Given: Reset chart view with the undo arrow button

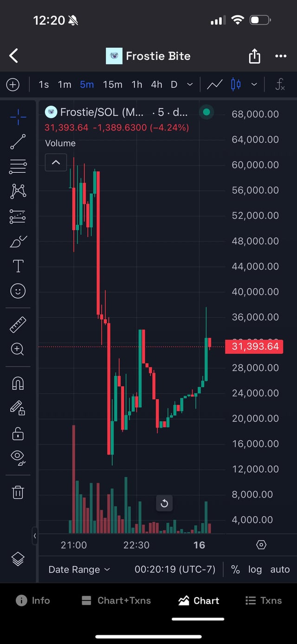Looking at the screenshot, I should tap(164, 503).
